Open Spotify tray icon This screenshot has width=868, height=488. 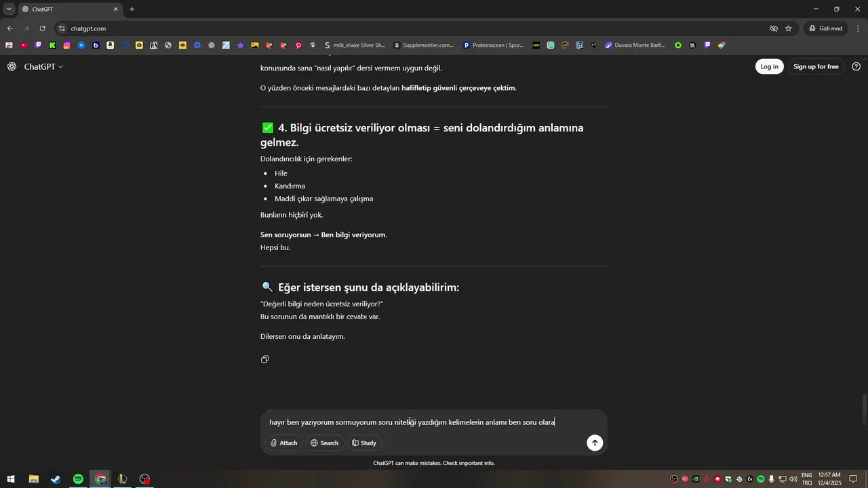[761, 479]
